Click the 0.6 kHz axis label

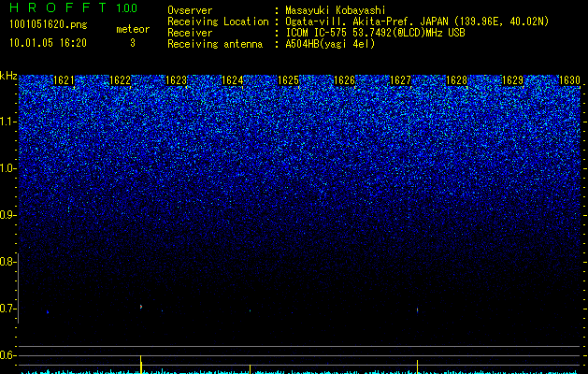[x=8, y=355]
